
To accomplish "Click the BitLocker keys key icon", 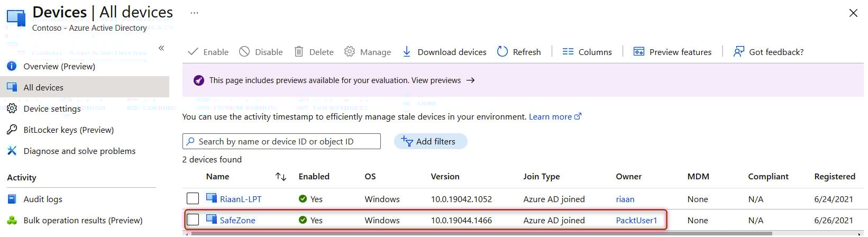I will (12, 130).
